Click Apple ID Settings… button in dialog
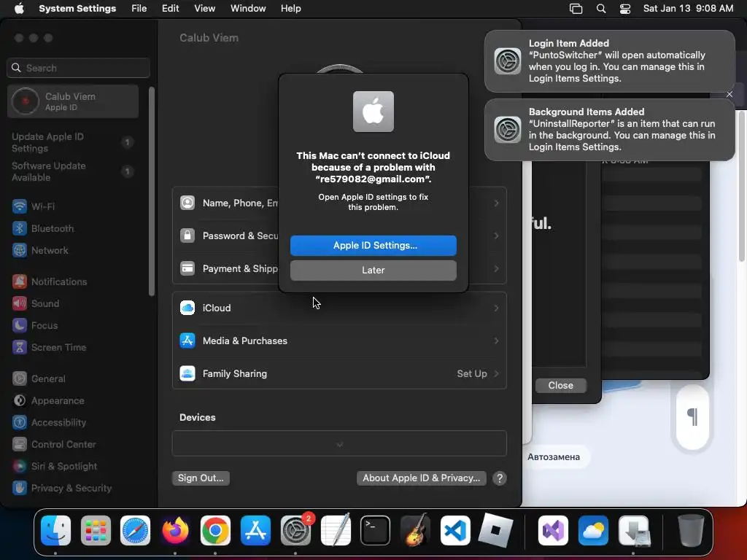 point(373,245)
